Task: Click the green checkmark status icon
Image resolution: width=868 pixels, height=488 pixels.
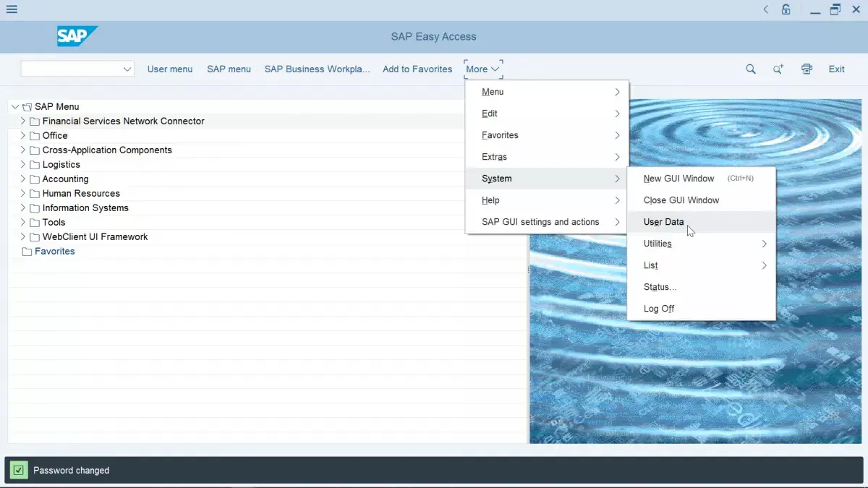Action: coord(19,470)
